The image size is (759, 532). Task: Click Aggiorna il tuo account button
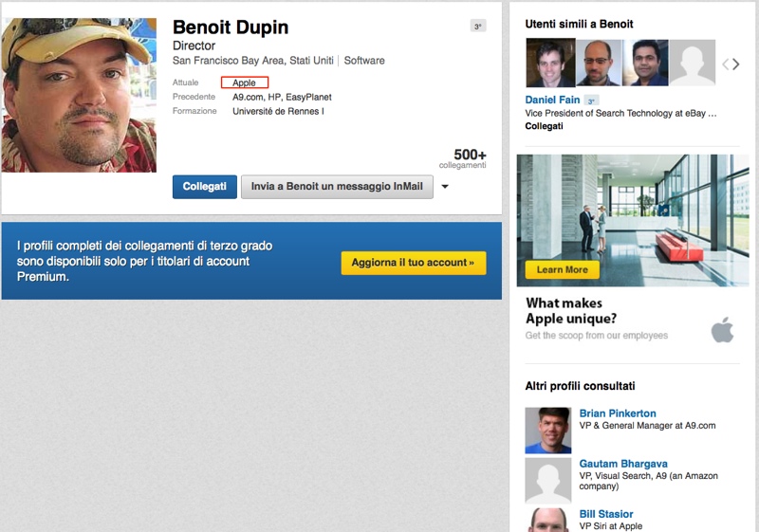(414, 263)
